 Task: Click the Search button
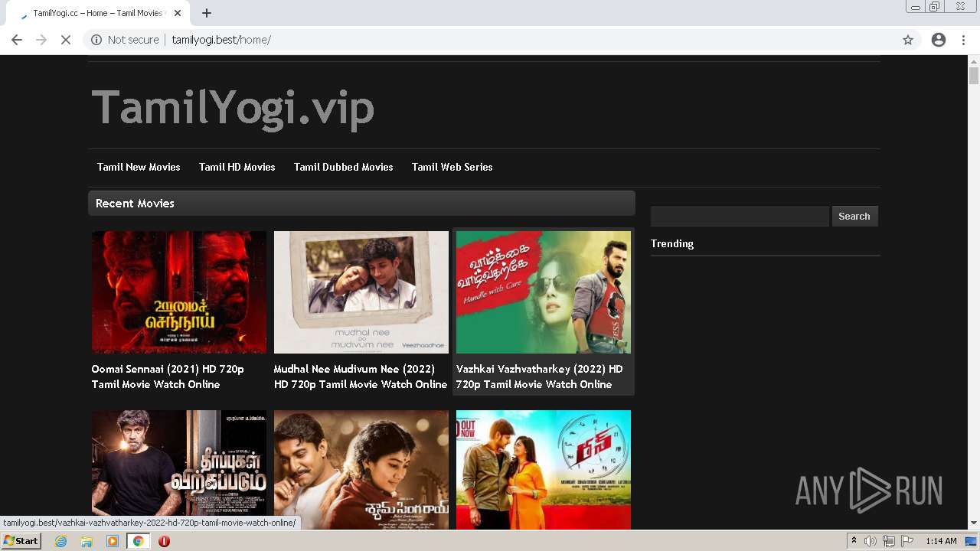coord(854,217)
